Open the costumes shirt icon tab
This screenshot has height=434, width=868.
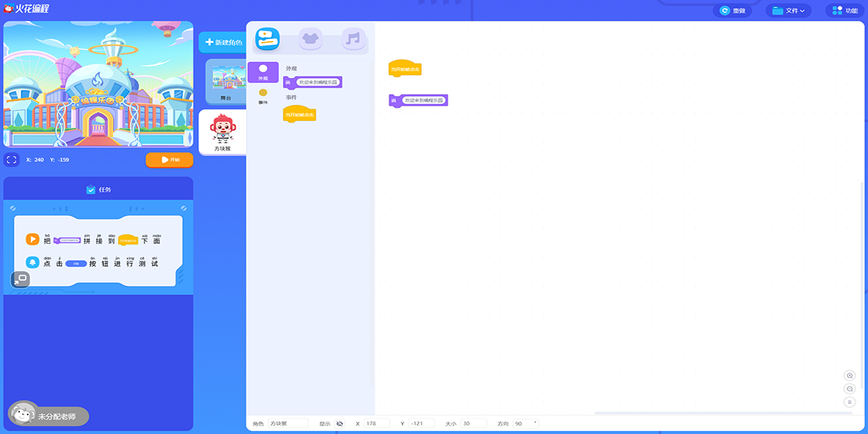(310, 38)
